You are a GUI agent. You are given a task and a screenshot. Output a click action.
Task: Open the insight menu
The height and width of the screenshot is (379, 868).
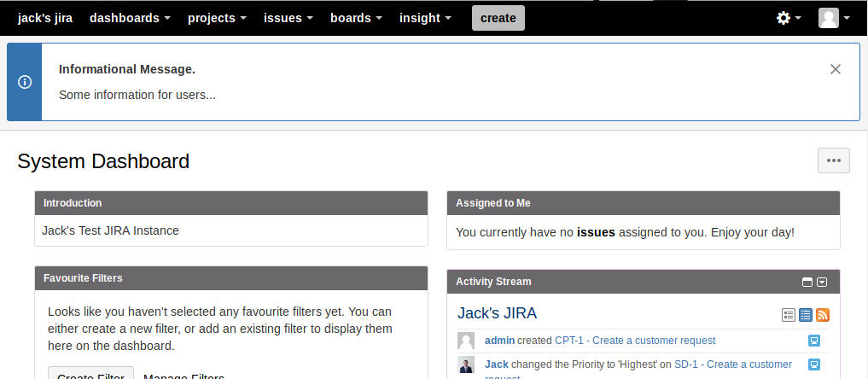point(425,18)
